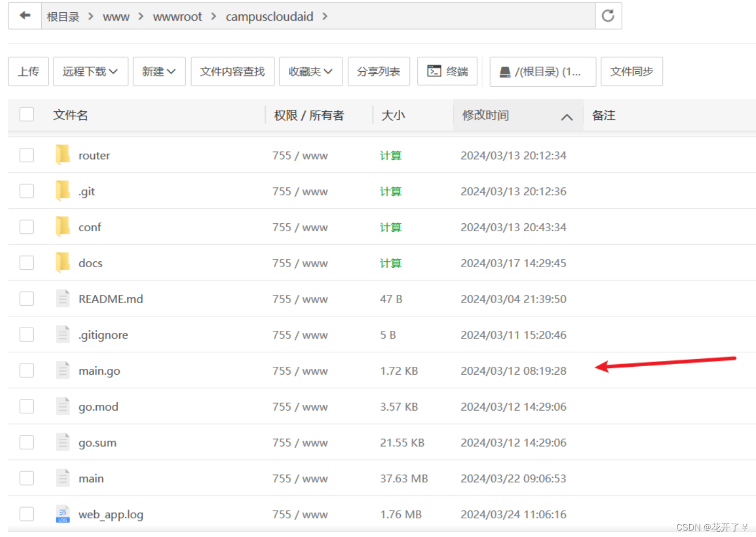The image size is (756, 537).
Task: Expand the 收藏夹 favorites dropdown
Action: (310, 72)
